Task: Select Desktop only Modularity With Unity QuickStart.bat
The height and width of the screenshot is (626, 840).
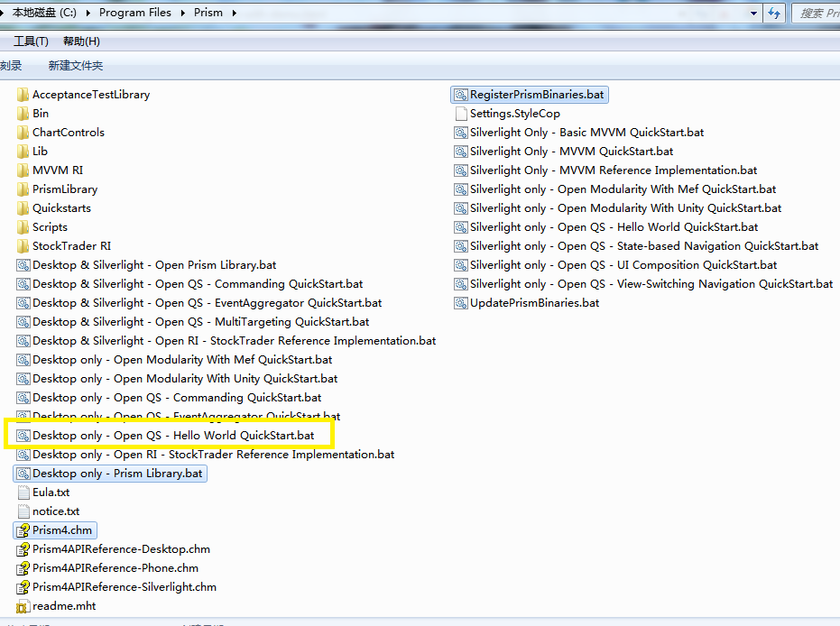Action: pyautogui.click(x=177, y=379)
